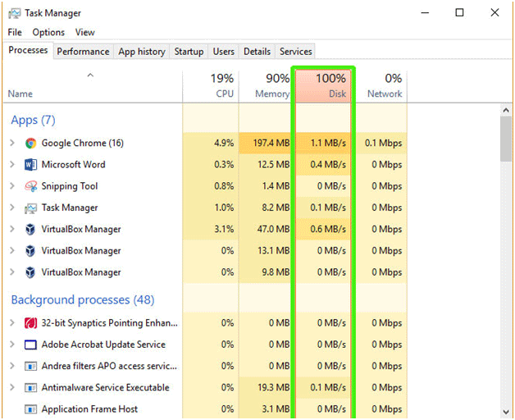Switch to the Performance tab

pyautogui.click(x=83, y=52)
